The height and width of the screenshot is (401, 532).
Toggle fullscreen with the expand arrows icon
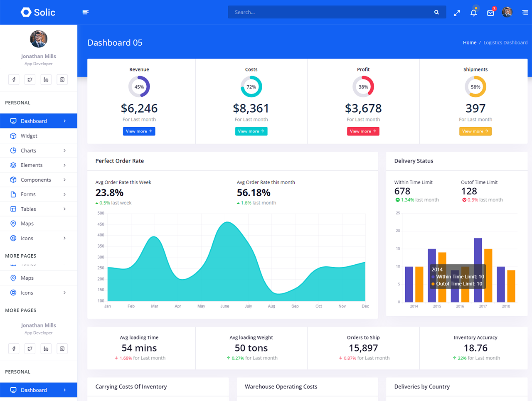pyautogui.click(x=457, y=13)
